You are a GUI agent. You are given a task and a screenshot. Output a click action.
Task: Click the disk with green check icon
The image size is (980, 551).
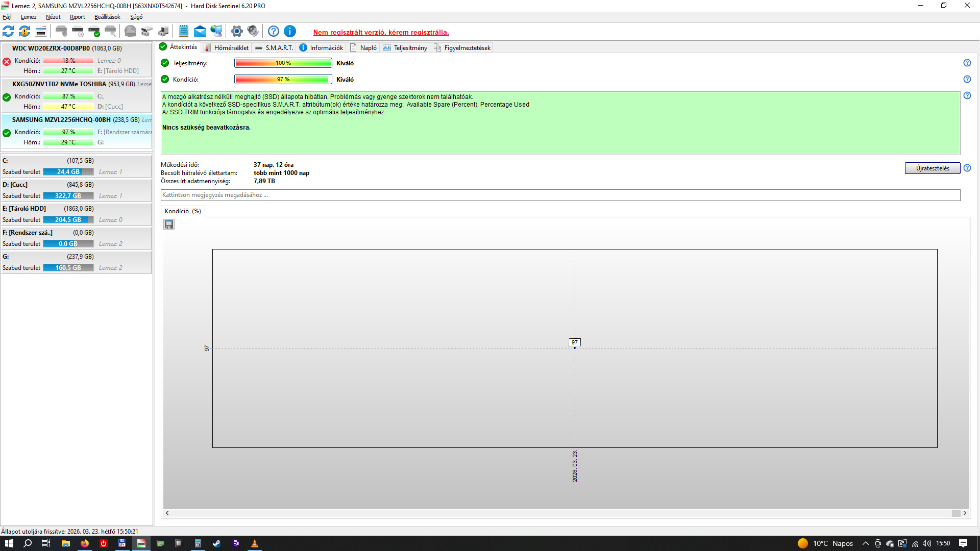click(94, 31)
